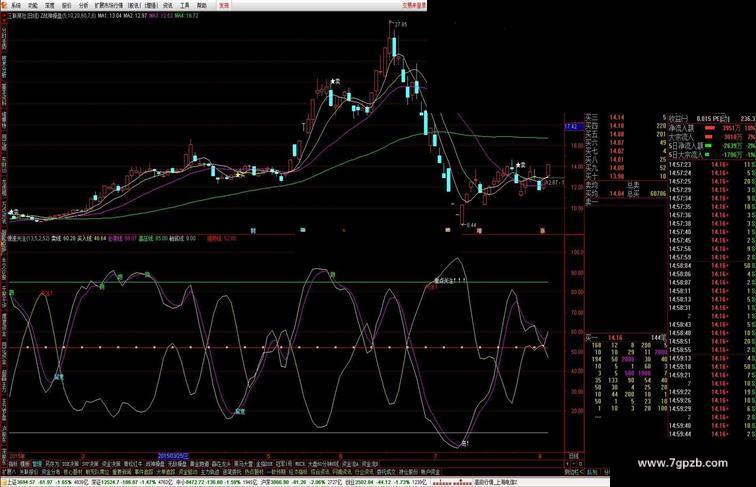Click the 14:57:45 trade tick row
The image size is (756, 487).
point(712,240)
